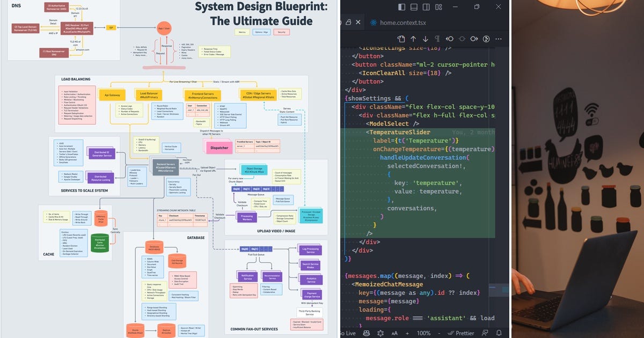The height and width of the screenshot is (338, 644).
Task: Click the open-changes file icon in editor toolbar
Action: pos(401,39)
